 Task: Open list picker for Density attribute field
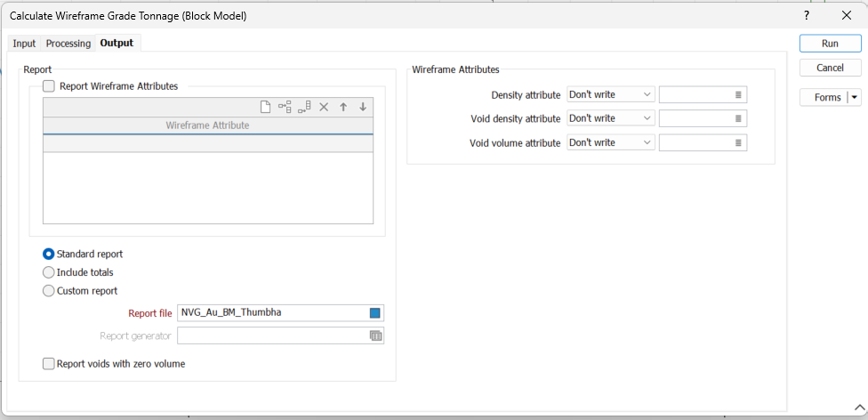pyautogui.click(x=738, y=94)
